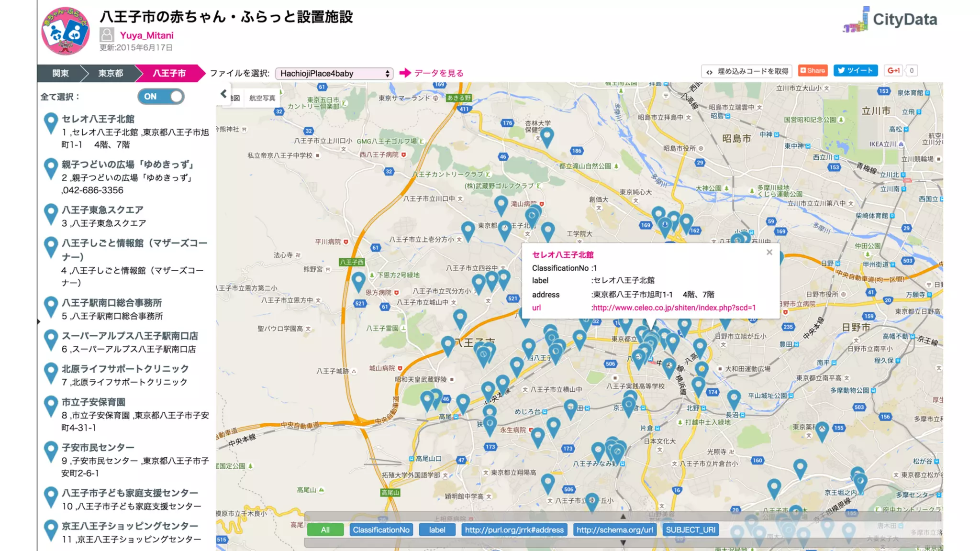Click the map pin beside セレオ八王子北館
980x551 pixels.
click(x=51, y=123)
